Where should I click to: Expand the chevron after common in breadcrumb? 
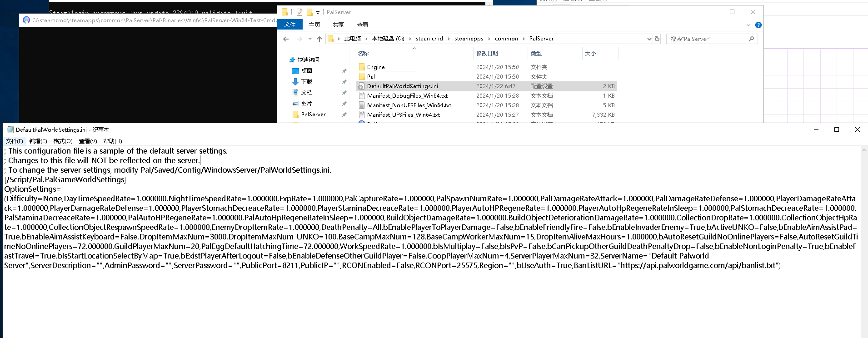(x=524, y=39)
